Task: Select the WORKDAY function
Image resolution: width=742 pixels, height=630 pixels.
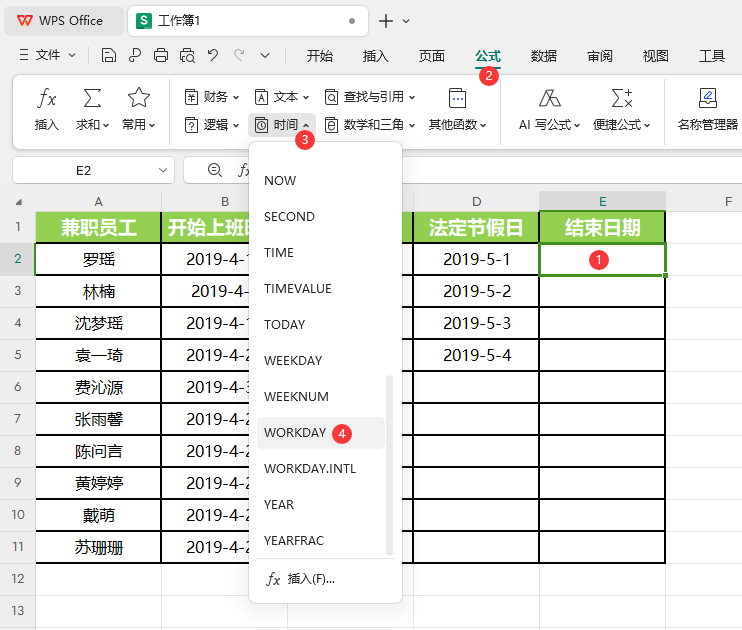Action: pyautogui.click(x=321, y=433)
